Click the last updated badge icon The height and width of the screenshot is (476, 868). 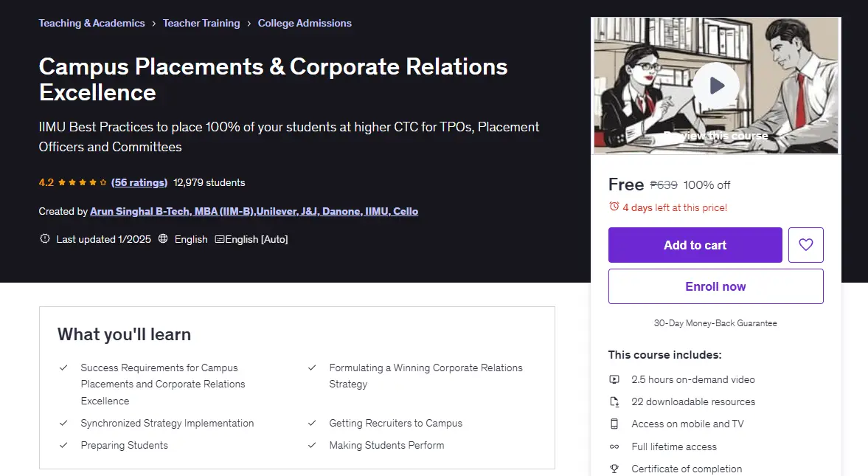[x=45, y=239]
